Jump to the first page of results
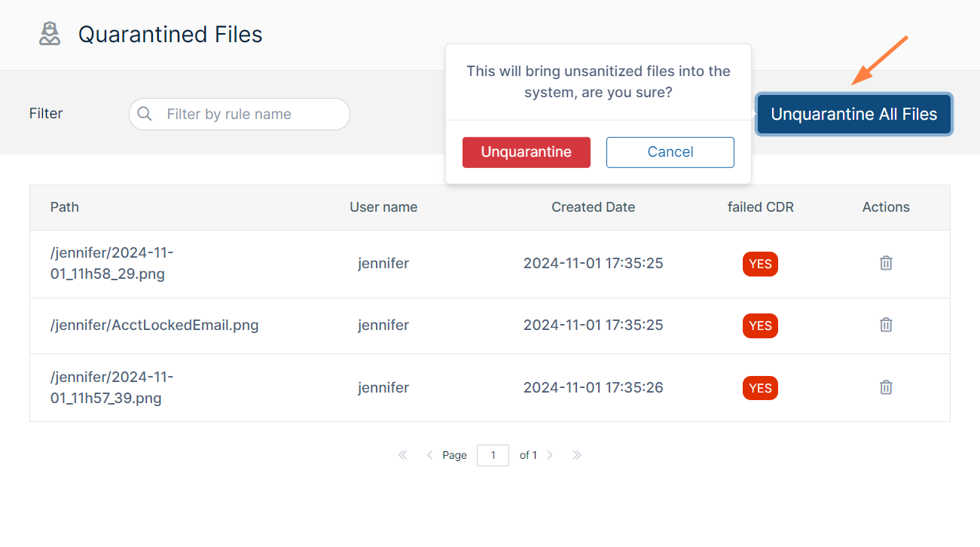Screen dimensions: 980x547 402,455
